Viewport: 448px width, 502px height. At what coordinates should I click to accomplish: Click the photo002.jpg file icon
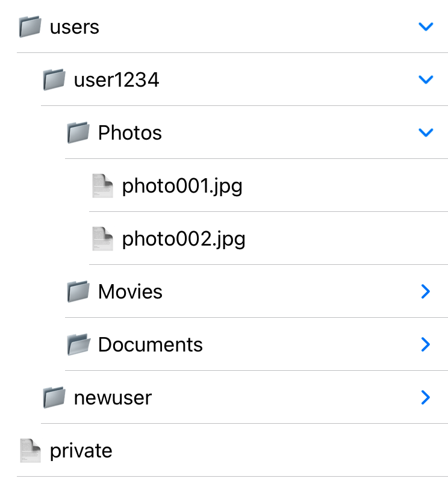(102, 239)
